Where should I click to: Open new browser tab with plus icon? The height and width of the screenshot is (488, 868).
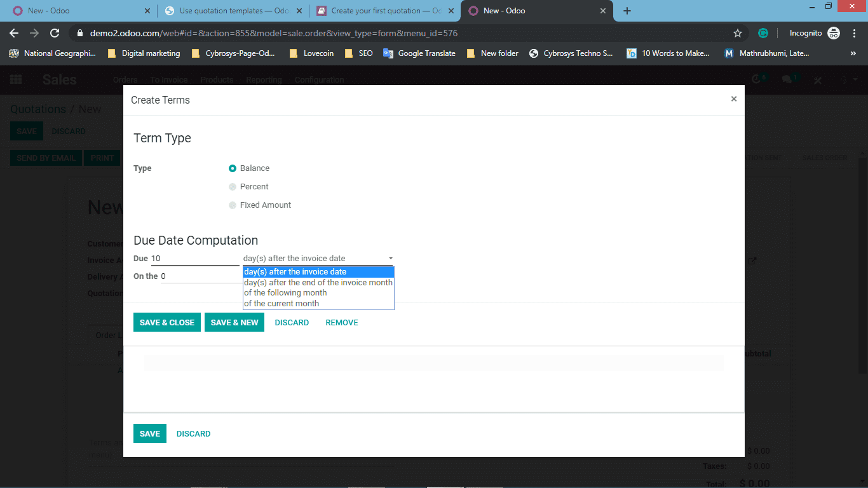click(x=627, y=11)
